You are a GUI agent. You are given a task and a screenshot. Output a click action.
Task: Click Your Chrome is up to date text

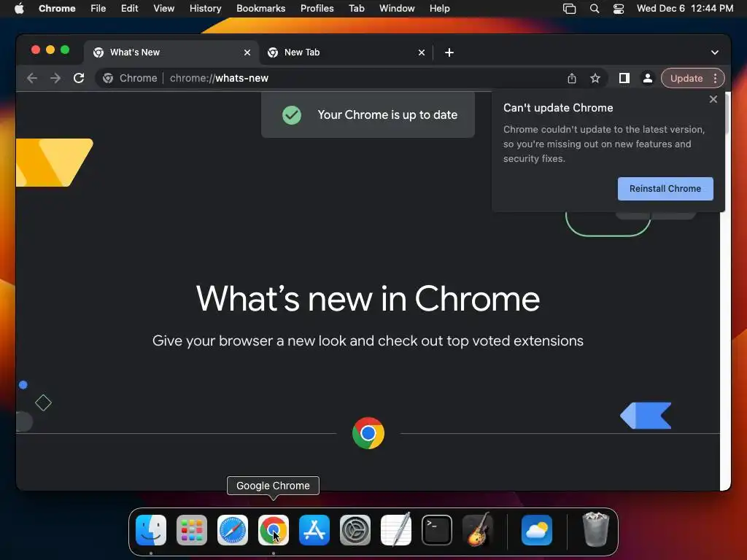387,114
